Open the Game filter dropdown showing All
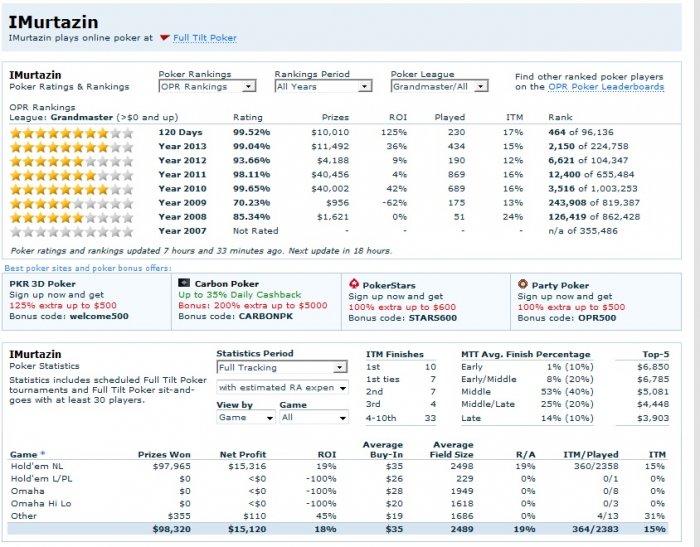This screenshot has height=547, width=700. click(x=314, y=418)
